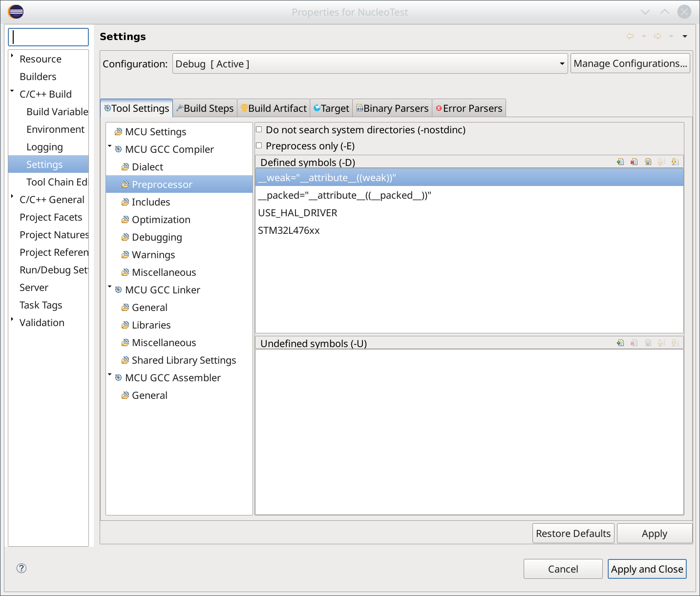The width and height of the screenshot is (700, 596).
Task: Click the Restore Defaults button
Action: pos(573,534)
